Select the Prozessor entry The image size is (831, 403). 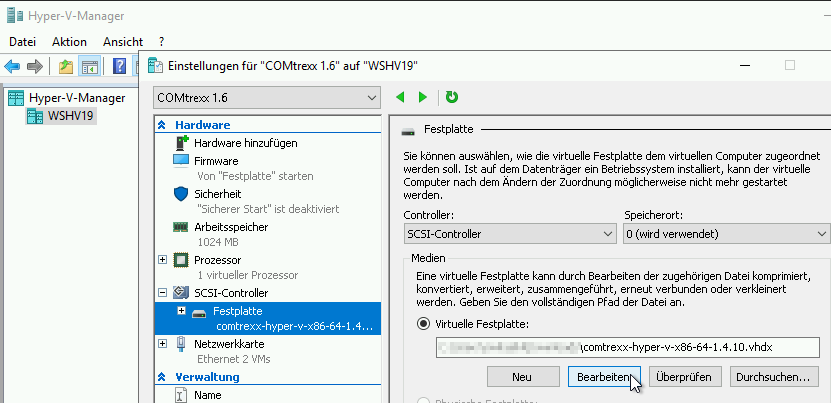[217, 260]
